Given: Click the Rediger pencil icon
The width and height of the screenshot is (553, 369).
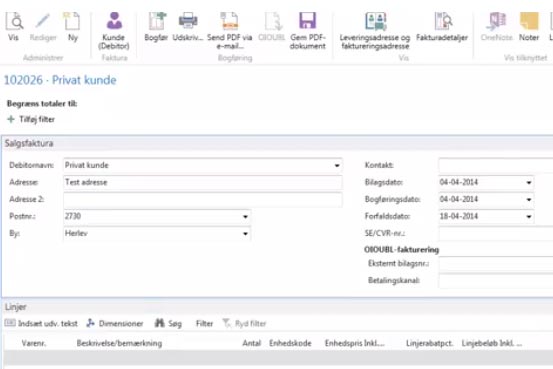Looking at the screenshot, I should (43, 21).
